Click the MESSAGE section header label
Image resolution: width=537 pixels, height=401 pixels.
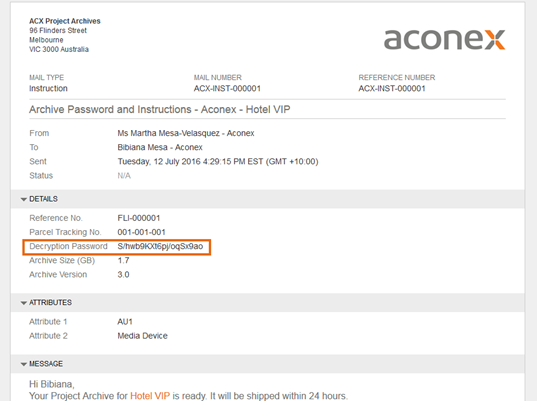click(x=46, y=364)
